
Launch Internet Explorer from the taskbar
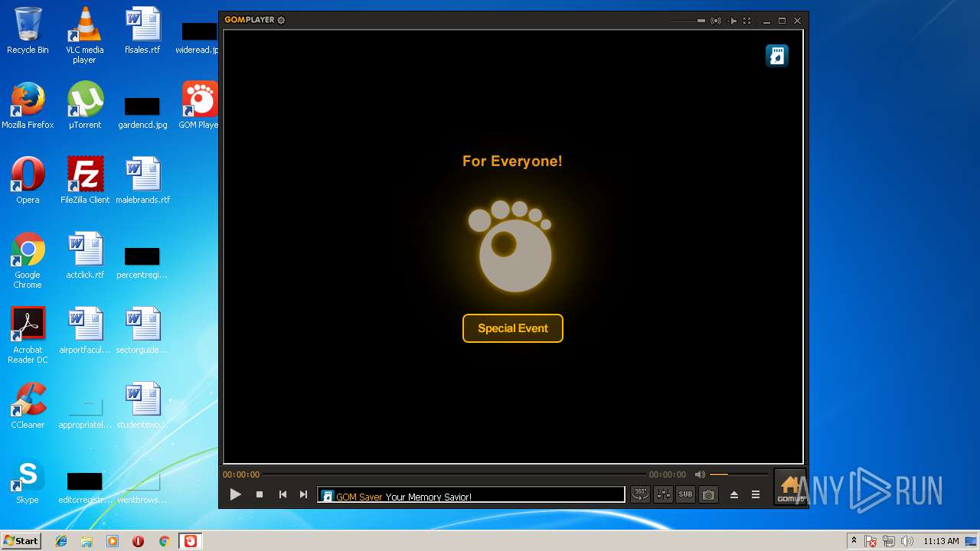click(x=61, y=541)
